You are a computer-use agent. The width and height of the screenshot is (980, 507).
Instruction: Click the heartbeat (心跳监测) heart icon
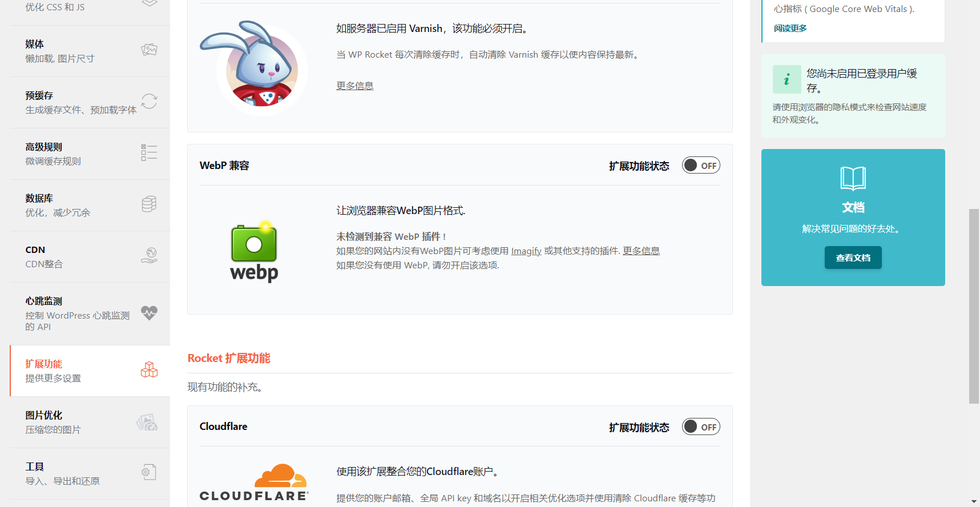tap(149, 313)
